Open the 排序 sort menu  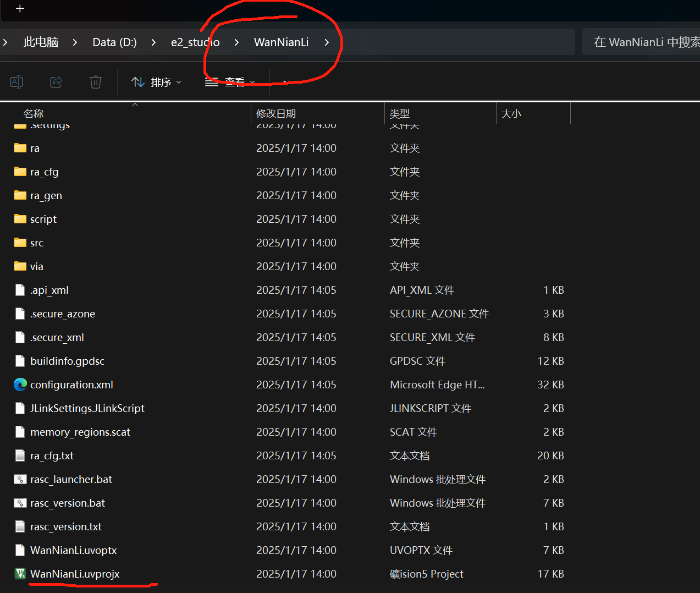pos(156,82)
